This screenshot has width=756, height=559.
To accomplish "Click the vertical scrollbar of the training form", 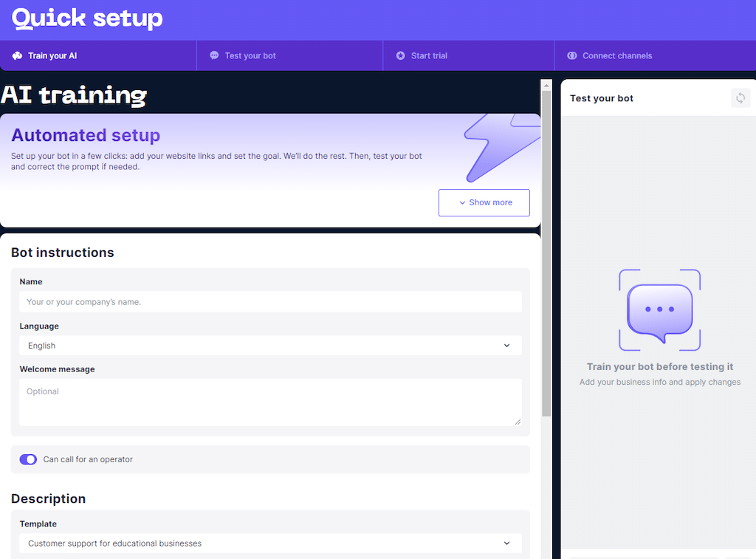I will (546, 251).
